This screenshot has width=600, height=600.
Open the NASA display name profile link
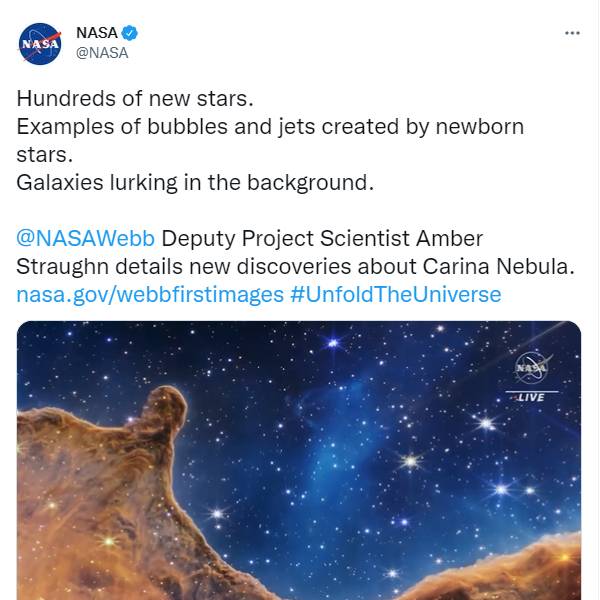tap(96, 33)
